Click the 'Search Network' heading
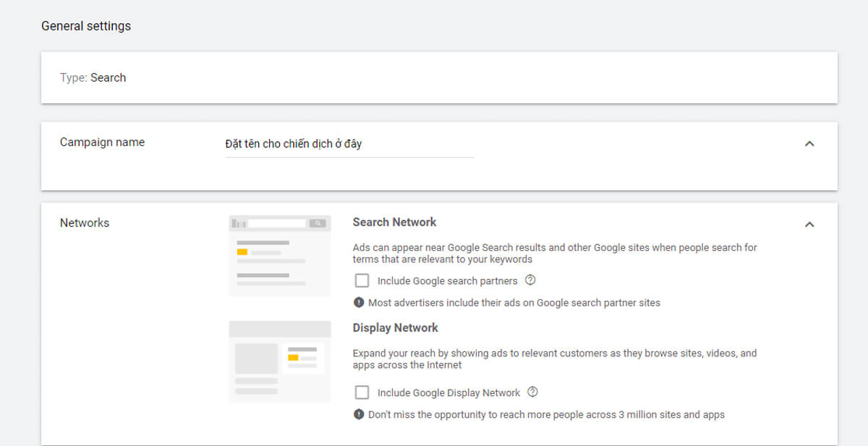 [x=394, y=223]
